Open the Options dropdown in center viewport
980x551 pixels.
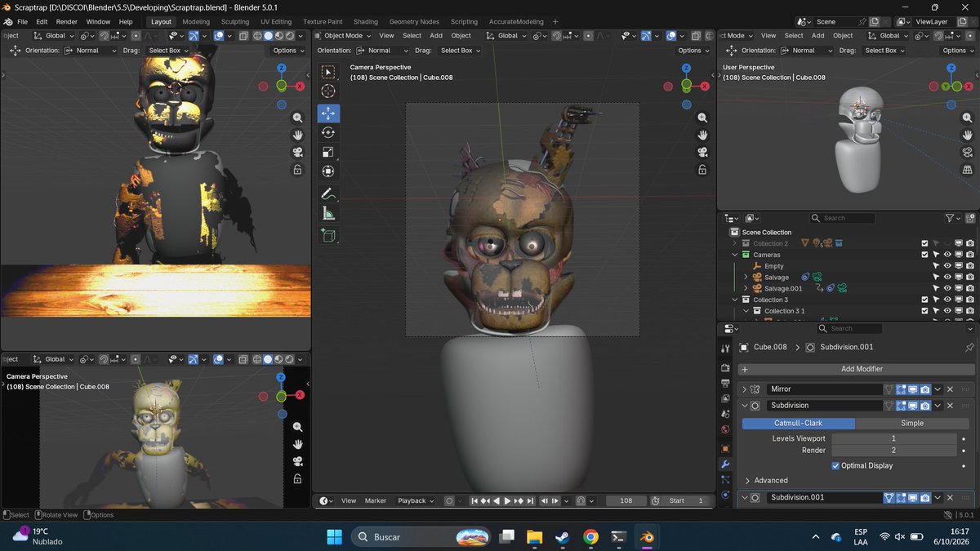click(694, 51)
